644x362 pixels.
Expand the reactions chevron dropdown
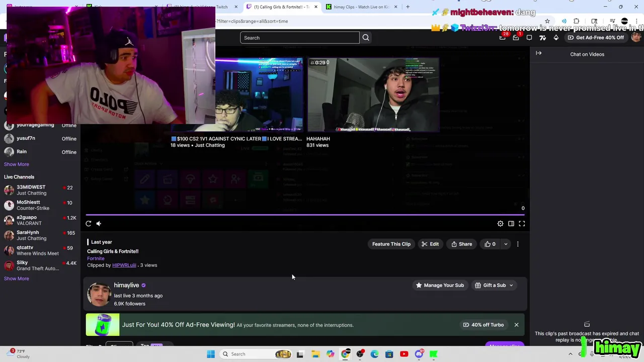506,244
